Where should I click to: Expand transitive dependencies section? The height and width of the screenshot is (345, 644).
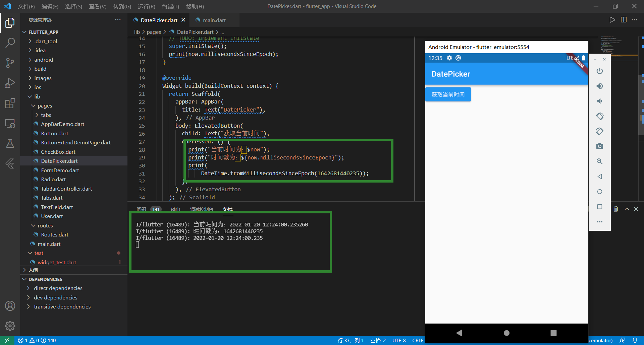click(x=62, y=306)
